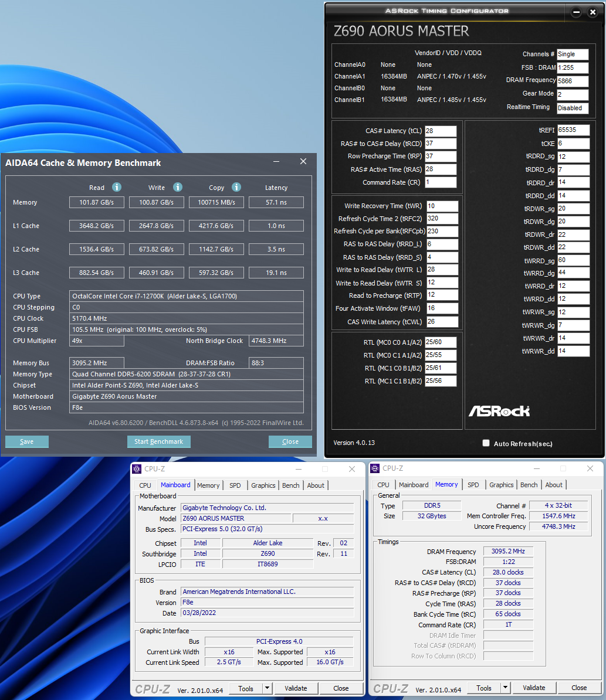Click Tools button in CPU-Z Memory window
The width and height of the screenshot is (606, 700).
click(483, 688)
